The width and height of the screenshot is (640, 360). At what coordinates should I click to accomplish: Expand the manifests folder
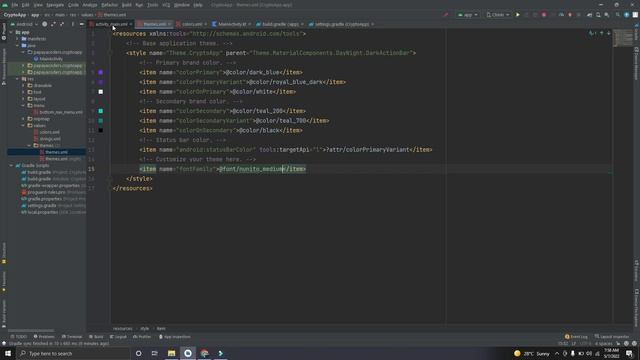coord(18,39)
